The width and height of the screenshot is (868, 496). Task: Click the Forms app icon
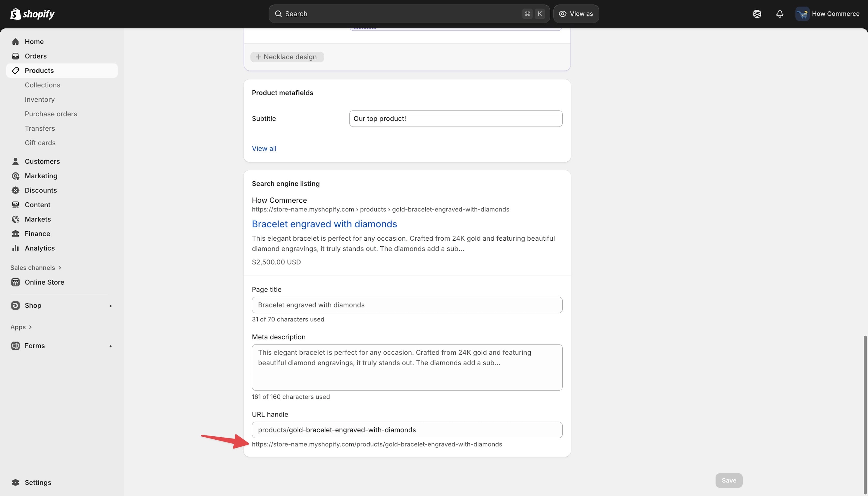tap(15, 345)
